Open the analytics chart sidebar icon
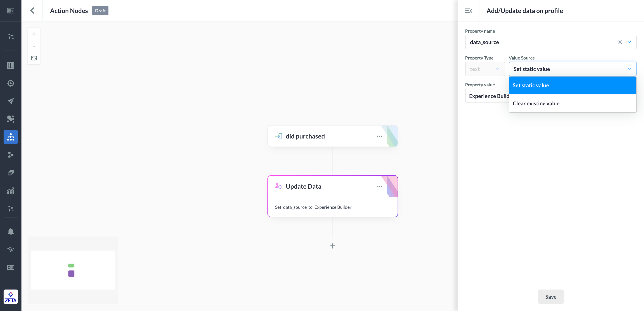Screen dimensions: 644x311 pos(11,191)
